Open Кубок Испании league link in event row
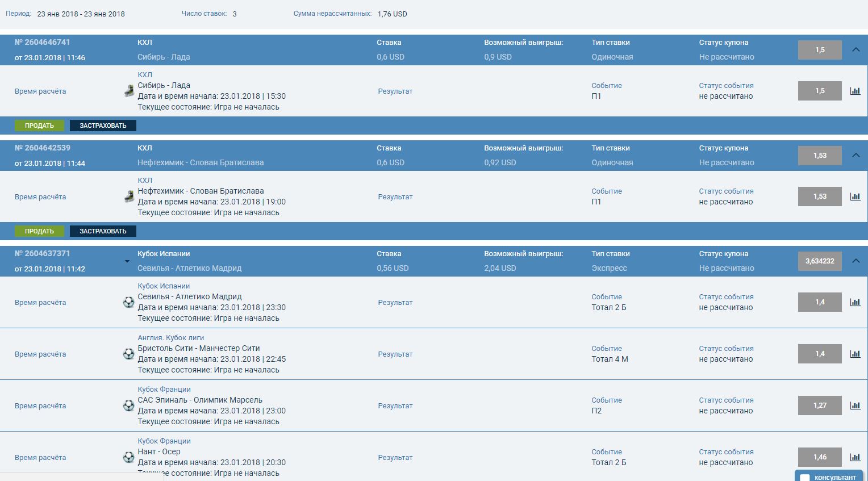This screenshot has width=868, height=481. click(164, 286)
